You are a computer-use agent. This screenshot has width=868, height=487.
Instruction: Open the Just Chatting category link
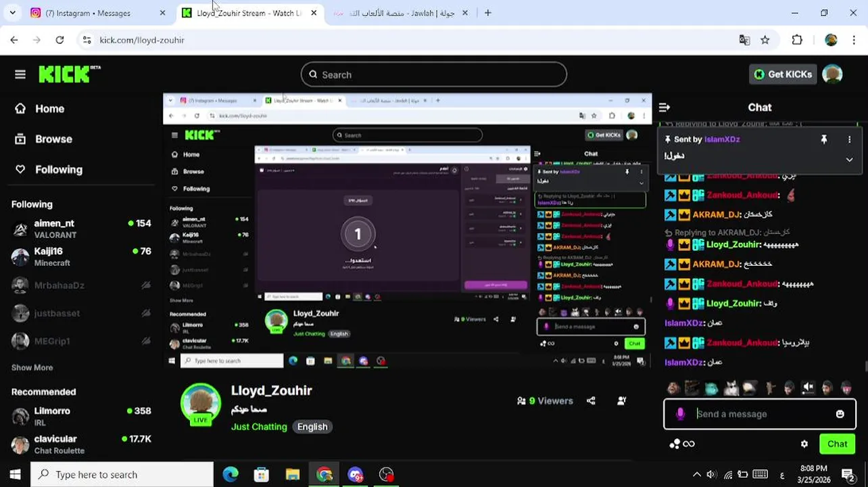tap(259, 427)
